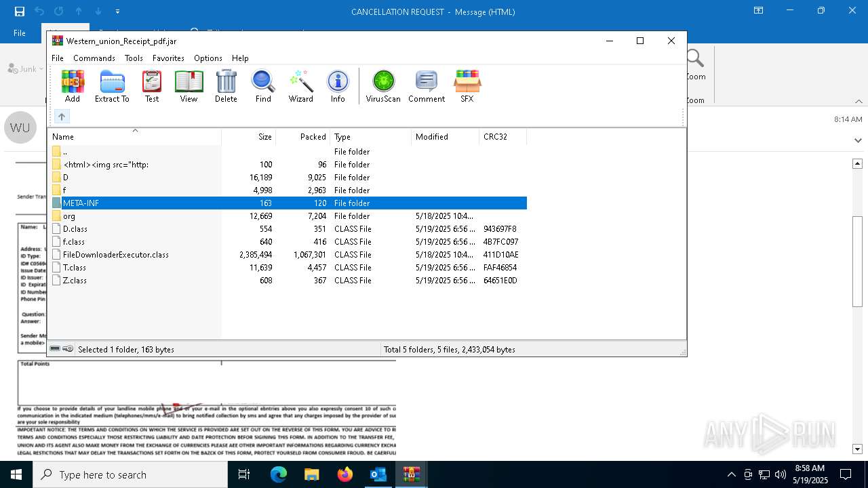Click Outlook ribbon display options icon
The height and width of the screenshot is (488, 868).
pyautogui.click(x=759, y=11)
